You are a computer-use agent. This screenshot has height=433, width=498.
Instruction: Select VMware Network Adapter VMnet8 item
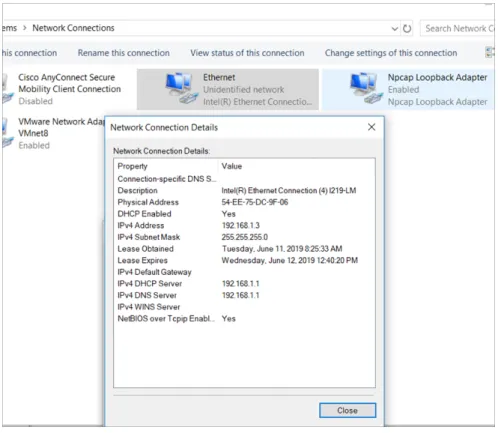click(54, 133)
